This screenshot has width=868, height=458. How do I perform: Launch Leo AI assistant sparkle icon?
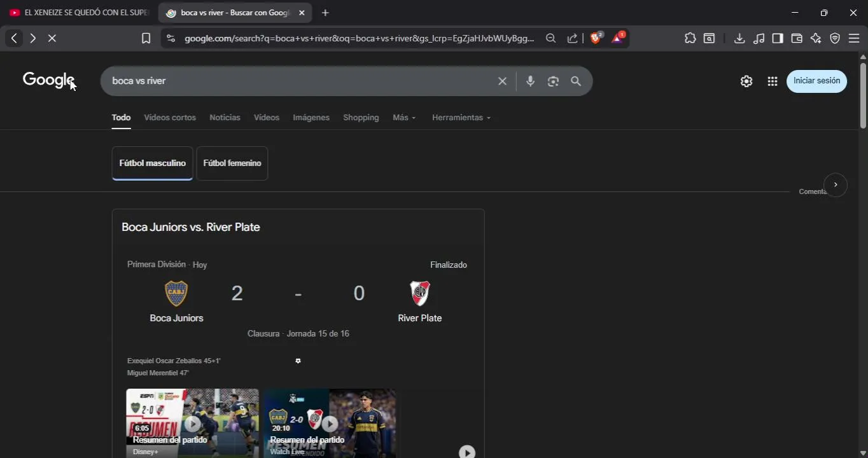pyautogui.click(x=816, y=38)
